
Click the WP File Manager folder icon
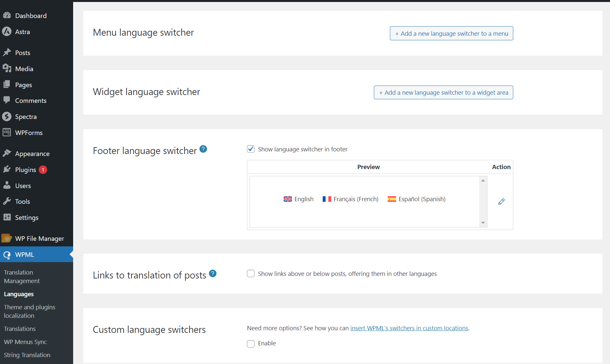[7, 239]
